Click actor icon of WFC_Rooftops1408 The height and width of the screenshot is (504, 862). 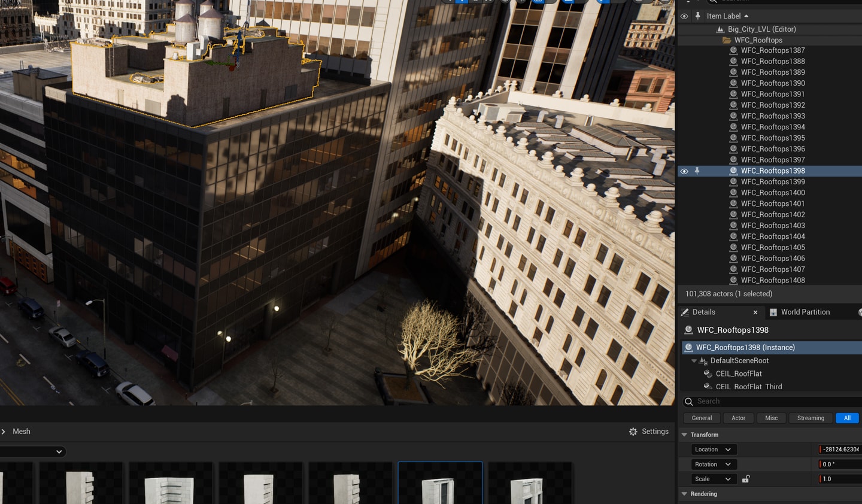tap(733, 280)
